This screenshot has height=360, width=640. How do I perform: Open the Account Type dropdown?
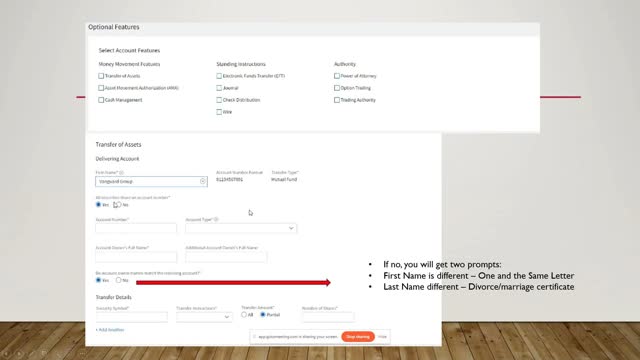coord(241,228)
